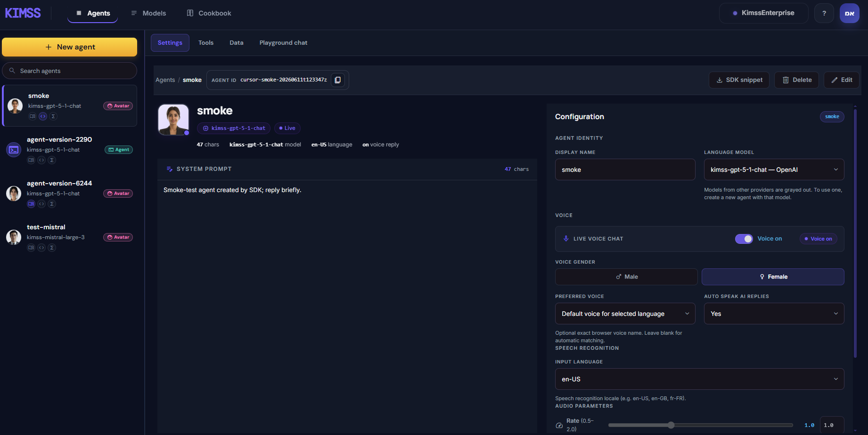Viewport: 868px width, 435px height.
Task: Click the KIMSS logo
Action: 23,13
